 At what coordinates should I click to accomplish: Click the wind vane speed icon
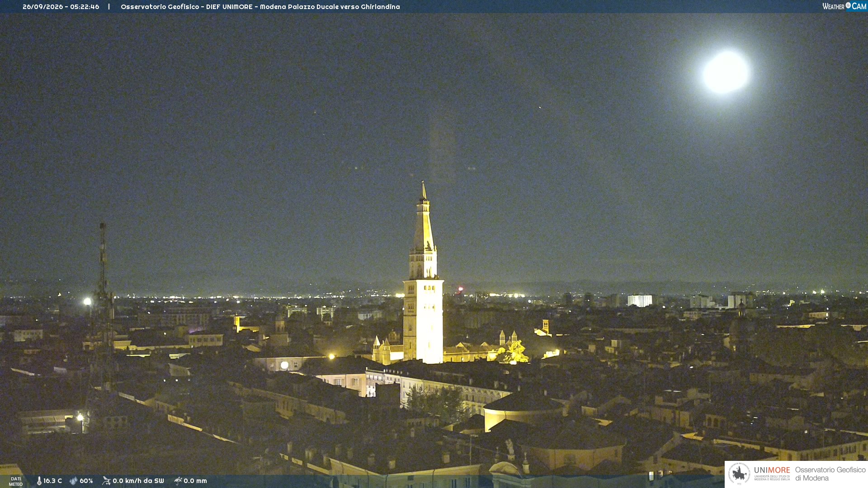[x=106, y=481]
